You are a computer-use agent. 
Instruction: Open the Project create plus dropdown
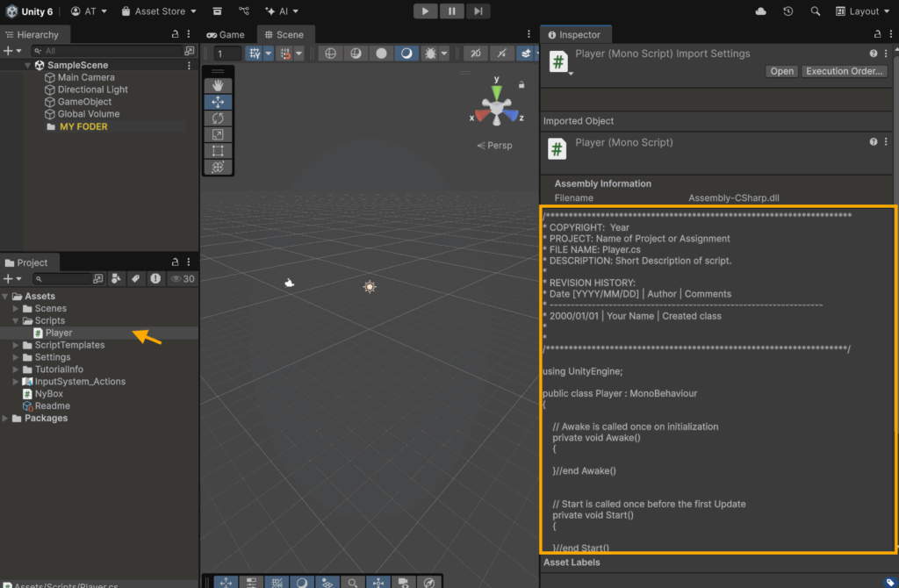coord(12,278)
